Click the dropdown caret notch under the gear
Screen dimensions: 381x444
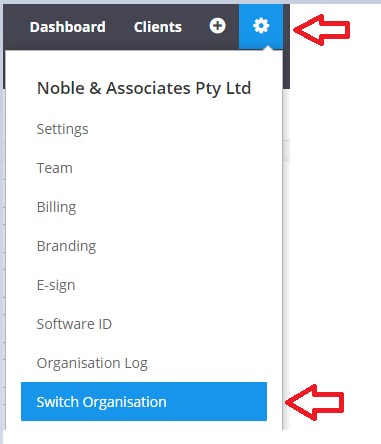[x=268, y=48]
